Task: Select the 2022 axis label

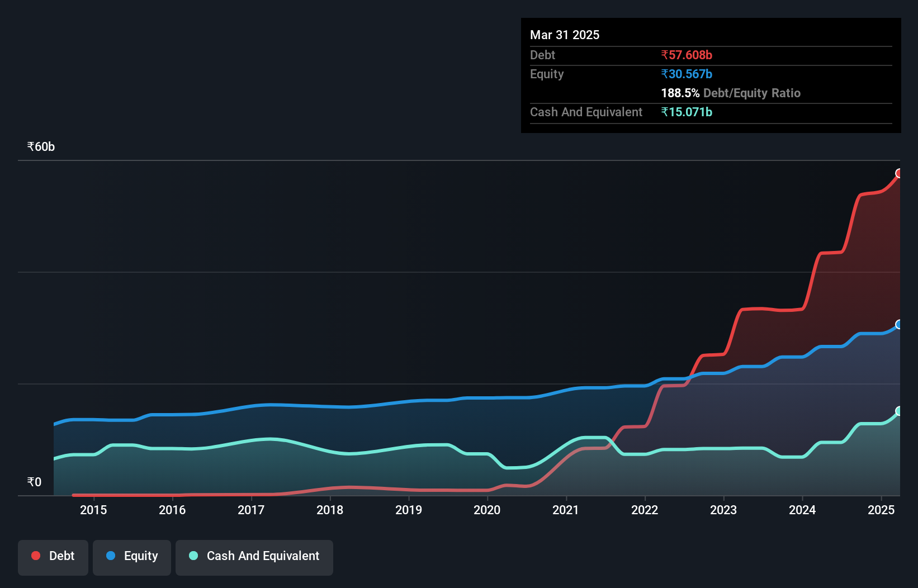Action: (x=645, y=510)
